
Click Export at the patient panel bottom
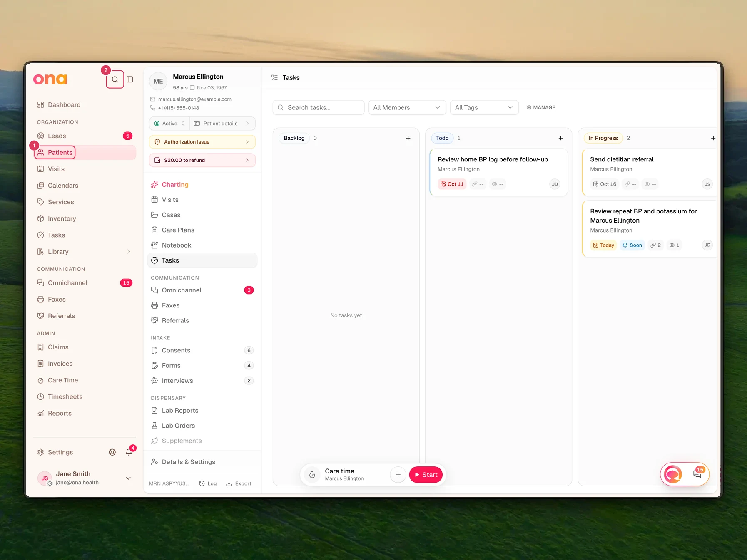(x=239, y=483)
